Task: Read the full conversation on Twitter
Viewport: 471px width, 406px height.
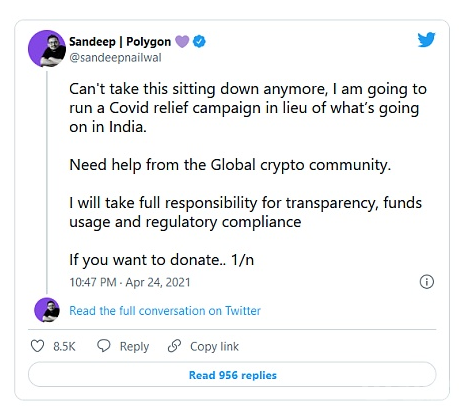Action: pyautogui.click(x=165, y=311)
